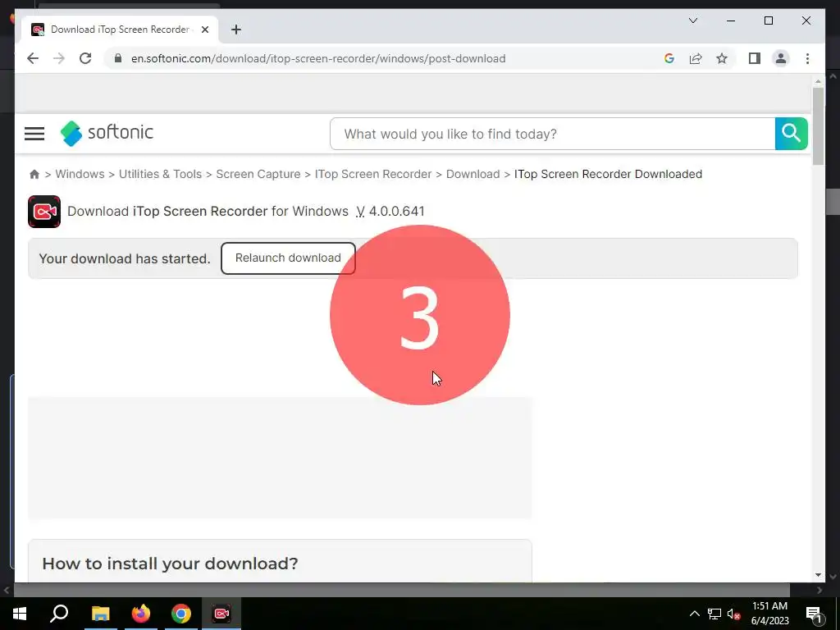Open ITop Screen Recorder breadcrumb link
The width and height of the screenshot is (840, 630).
pyautogui.click(x=373, y=174)
